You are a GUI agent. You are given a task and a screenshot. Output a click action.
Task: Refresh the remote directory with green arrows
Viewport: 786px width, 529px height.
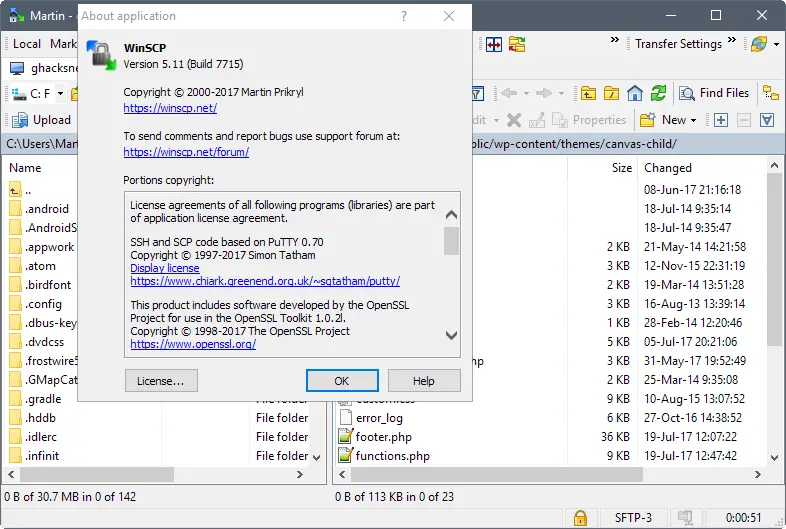(658, 93)
